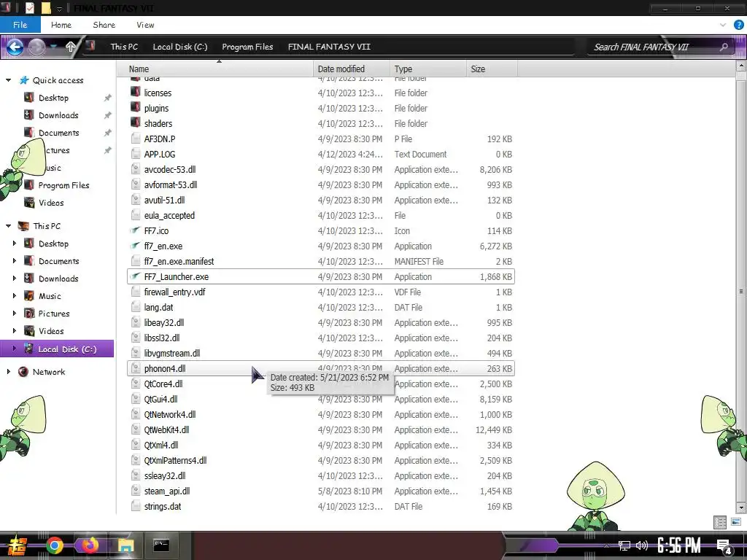Select the shaders folder icon
Viewport: 747px width, 560px height.
pos(136,122)
